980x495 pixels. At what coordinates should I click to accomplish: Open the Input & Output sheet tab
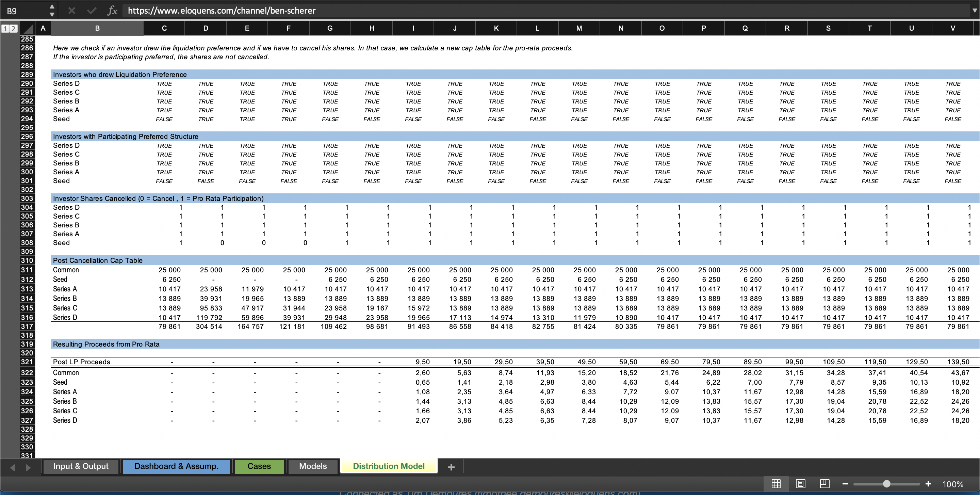81,466
